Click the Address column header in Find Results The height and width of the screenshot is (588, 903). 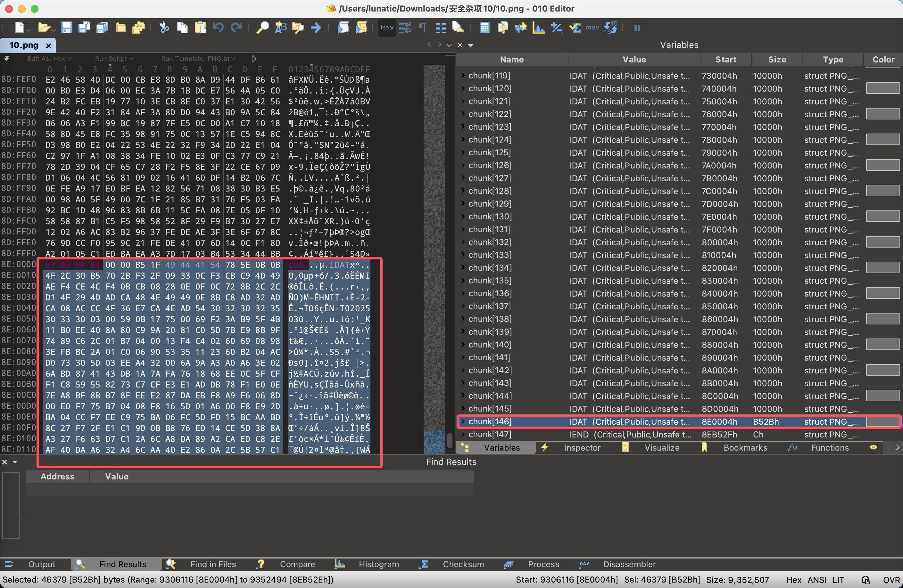pyautogui.click(x=58, y=477)
